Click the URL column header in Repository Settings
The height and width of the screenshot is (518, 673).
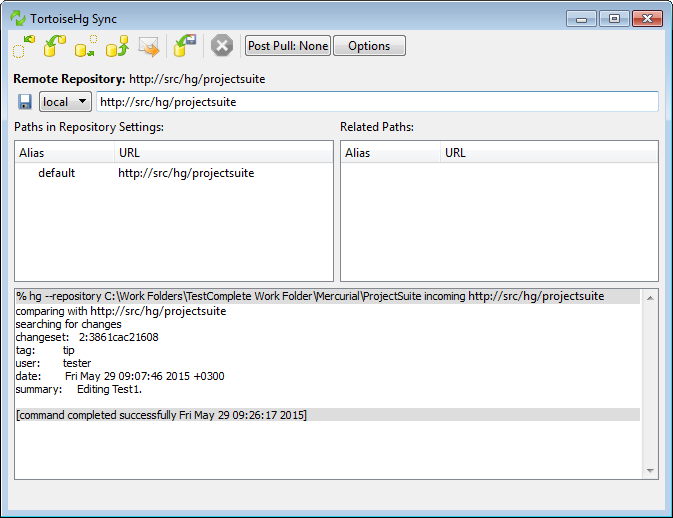coord(224,153)
